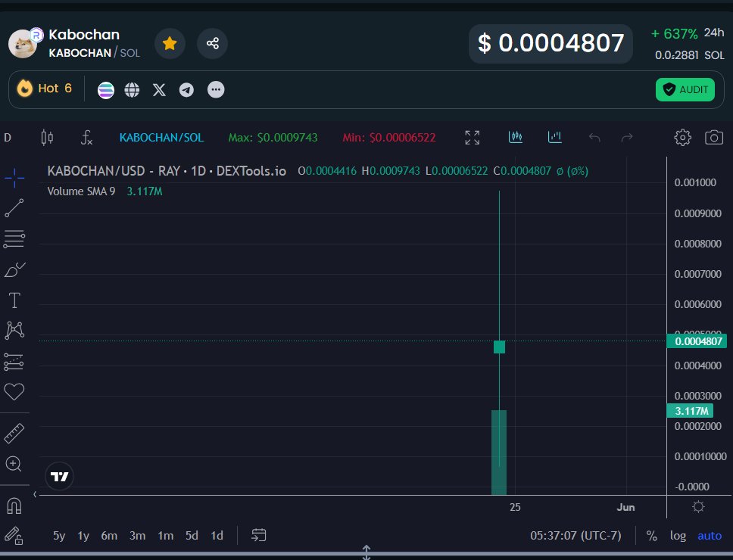Select the text annotation tool

[x=14, y=300]
